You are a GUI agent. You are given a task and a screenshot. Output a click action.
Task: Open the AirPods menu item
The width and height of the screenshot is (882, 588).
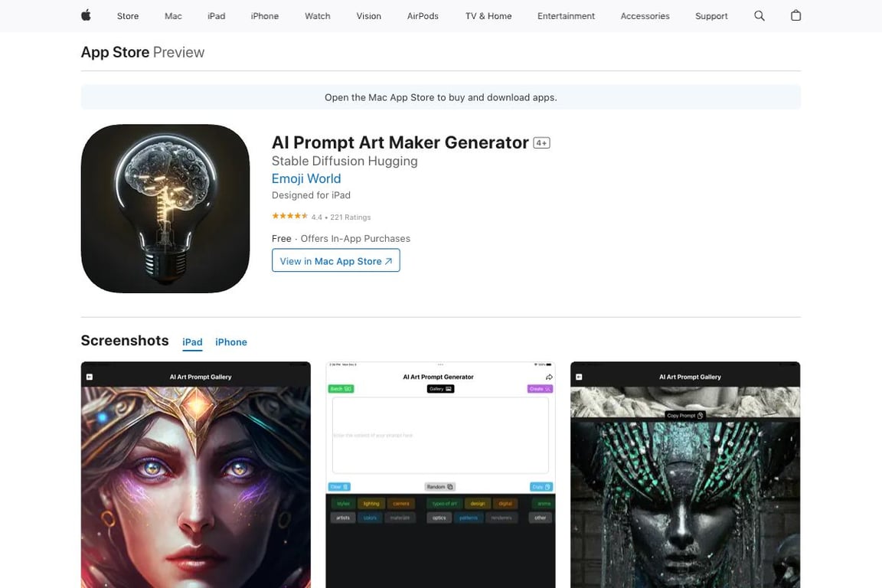[423, 16]
